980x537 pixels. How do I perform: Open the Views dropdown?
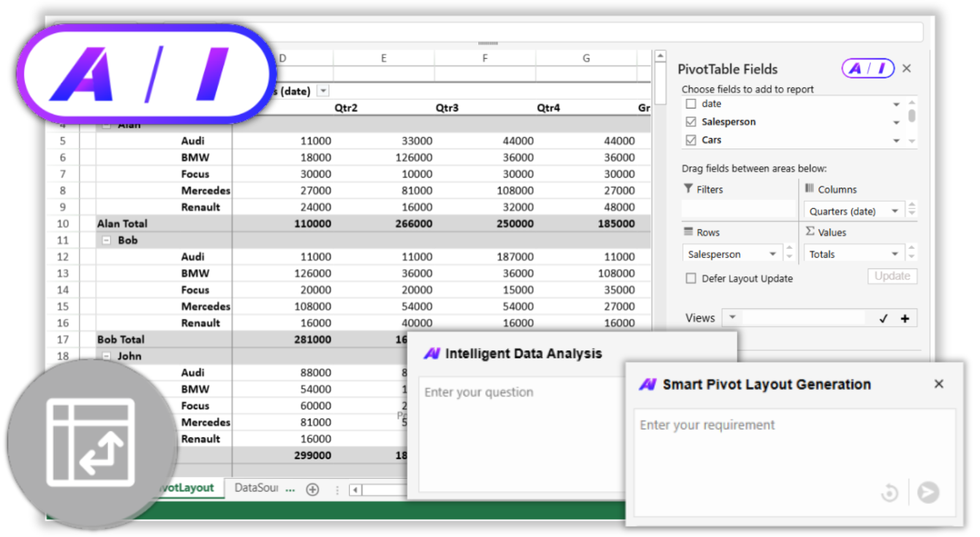click(732, 318)
